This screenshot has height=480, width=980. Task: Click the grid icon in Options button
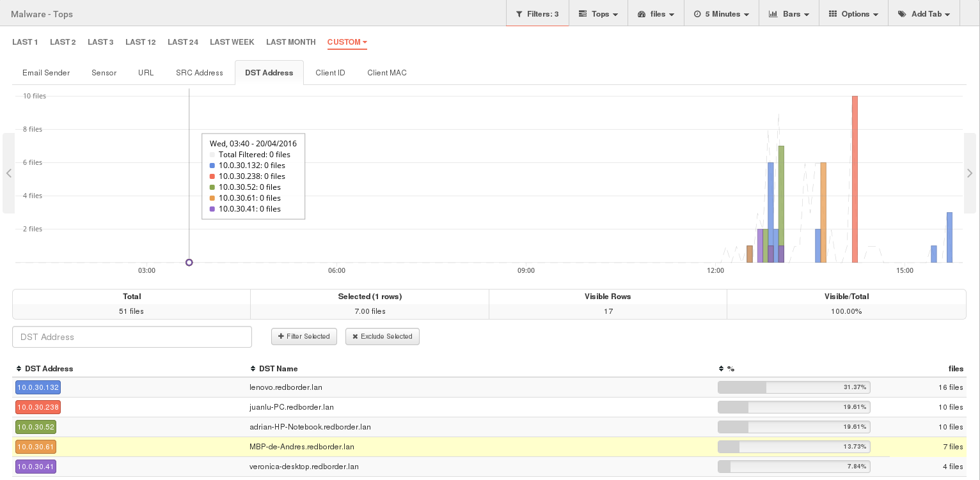833,14
